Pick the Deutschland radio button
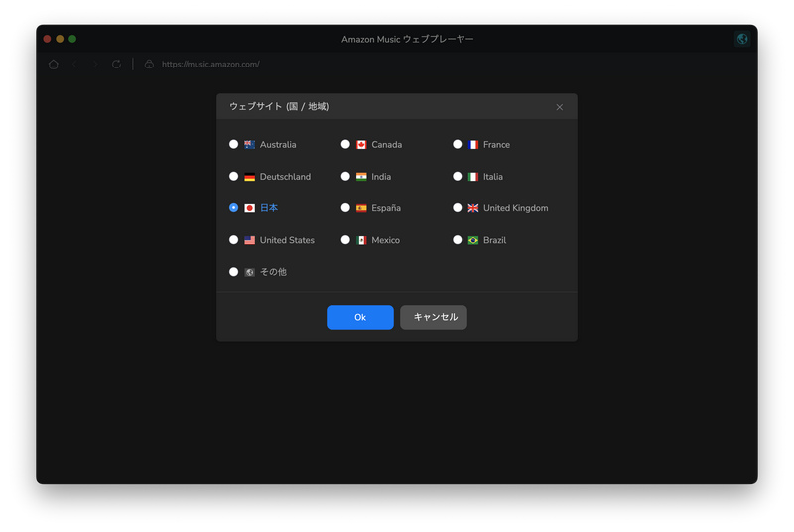The image size is (794, 532). pos(233,176)
